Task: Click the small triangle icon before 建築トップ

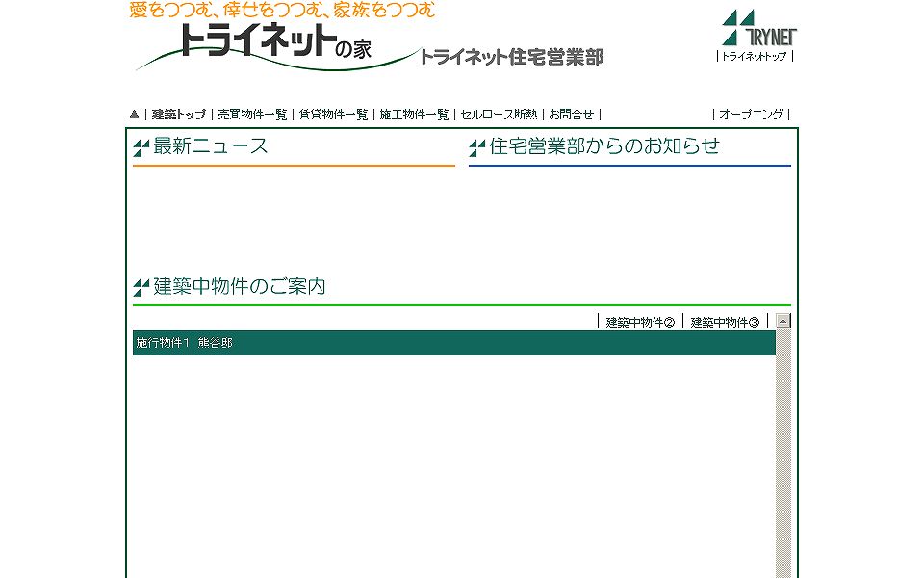Action: pyautogui.click(x=134, y=114)
